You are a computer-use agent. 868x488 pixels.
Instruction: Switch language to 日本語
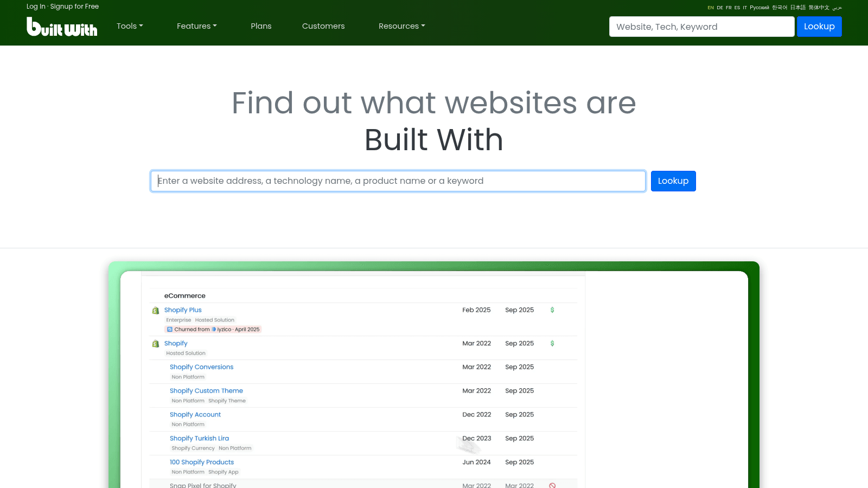click(798, 8)
